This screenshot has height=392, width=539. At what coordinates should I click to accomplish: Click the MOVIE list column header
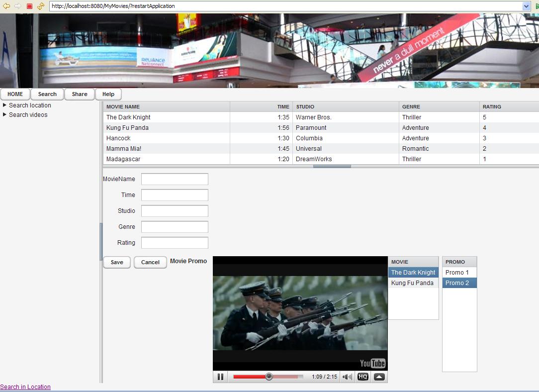tap(414, 262)
